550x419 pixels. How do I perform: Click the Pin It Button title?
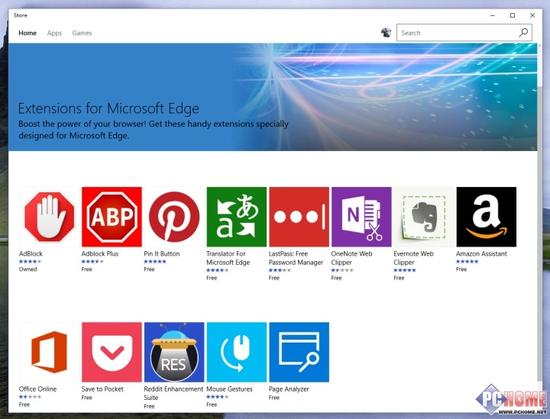162,254
